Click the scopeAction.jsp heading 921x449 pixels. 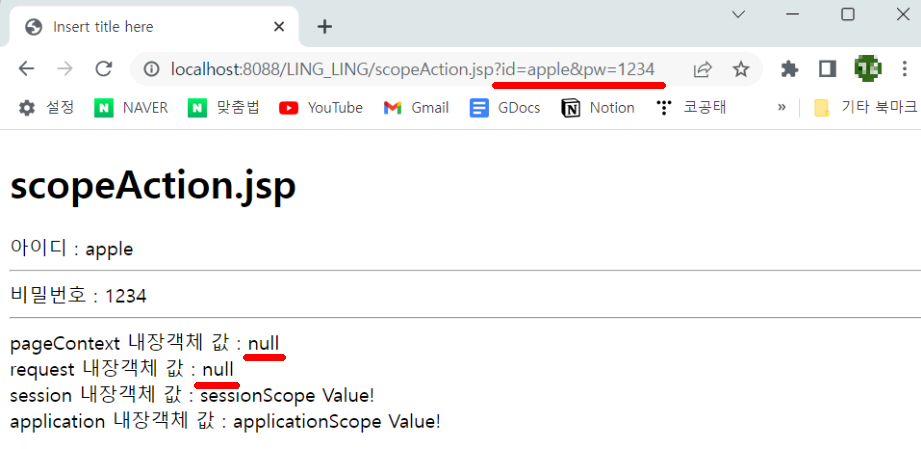153,187
